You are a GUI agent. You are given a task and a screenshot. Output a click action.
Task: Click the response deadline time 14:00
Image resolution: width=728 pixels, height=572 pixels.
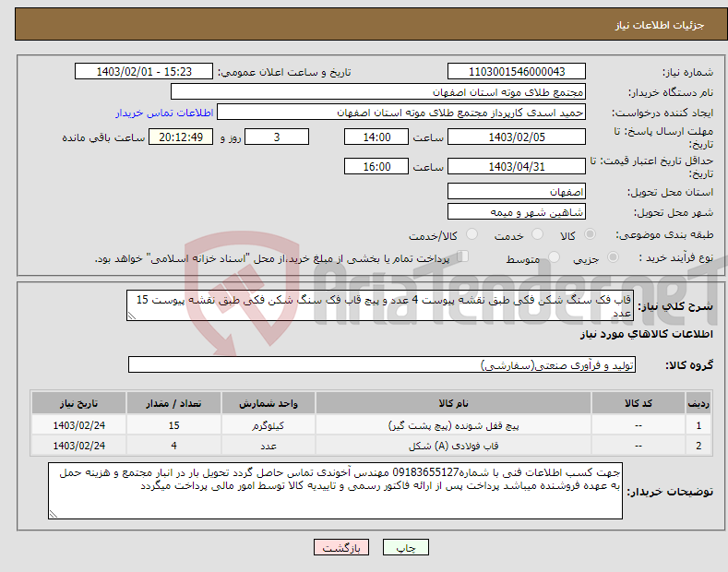pyautogui.click(x=376, y=137)
